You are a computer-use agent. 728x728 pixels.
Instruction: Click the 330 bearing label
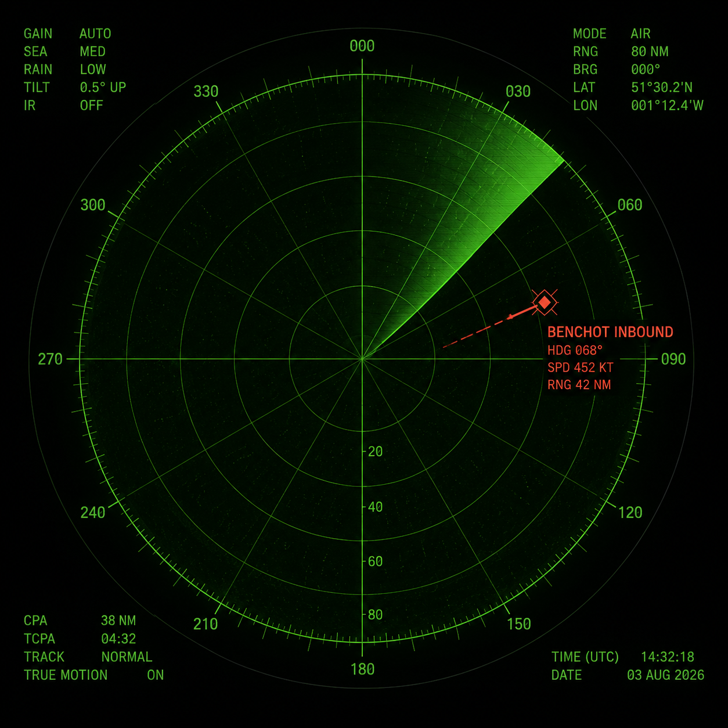(206, 92)
